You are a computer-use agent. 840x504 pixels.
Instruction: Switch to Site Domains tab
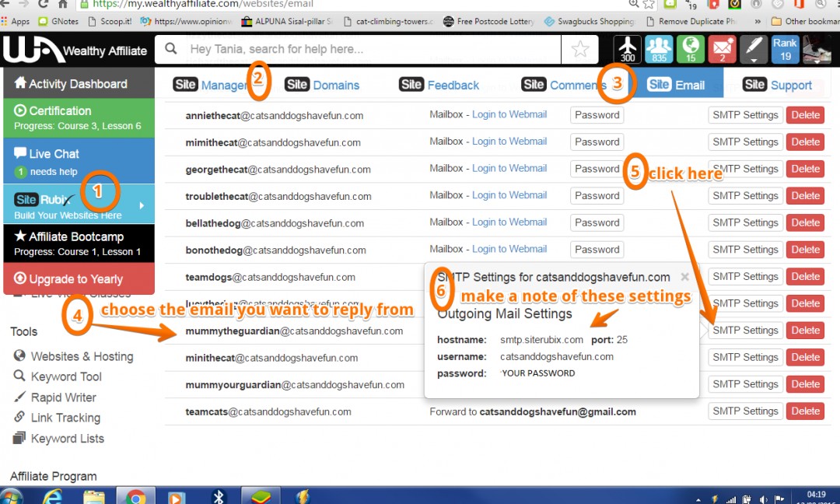click(x=322, y=85)
